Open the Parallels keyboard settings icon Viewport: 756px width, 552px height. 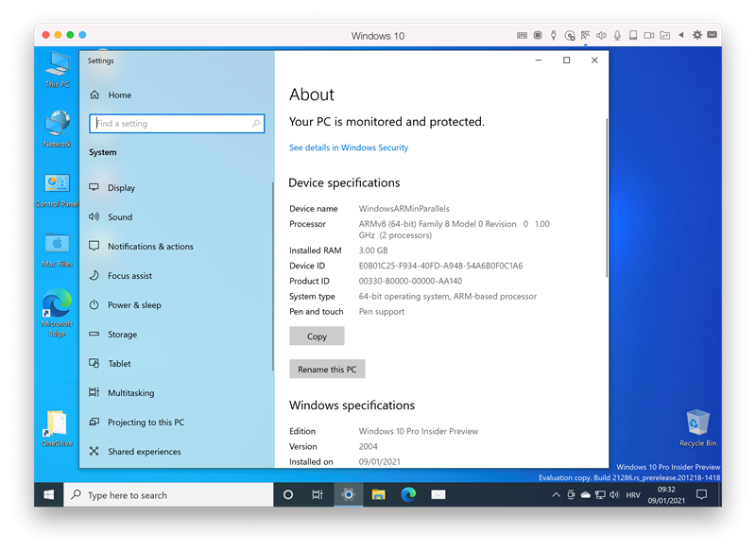(521, 35)
